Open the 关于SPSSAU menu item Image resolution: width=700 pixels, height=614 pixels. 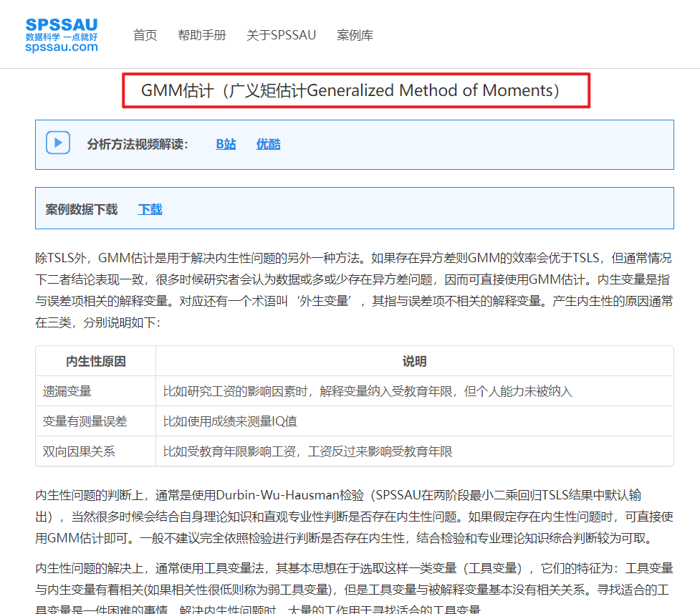282,35
